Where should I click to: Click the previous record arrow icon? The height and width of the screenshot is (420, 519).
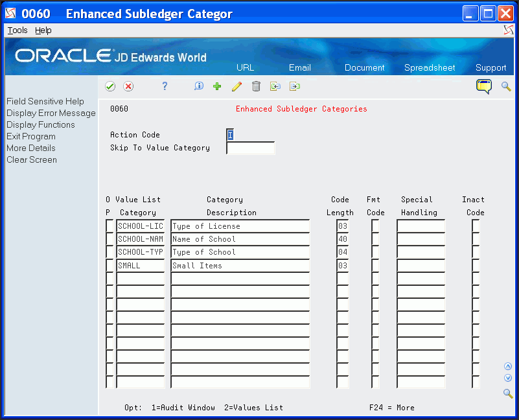(275, 86)
